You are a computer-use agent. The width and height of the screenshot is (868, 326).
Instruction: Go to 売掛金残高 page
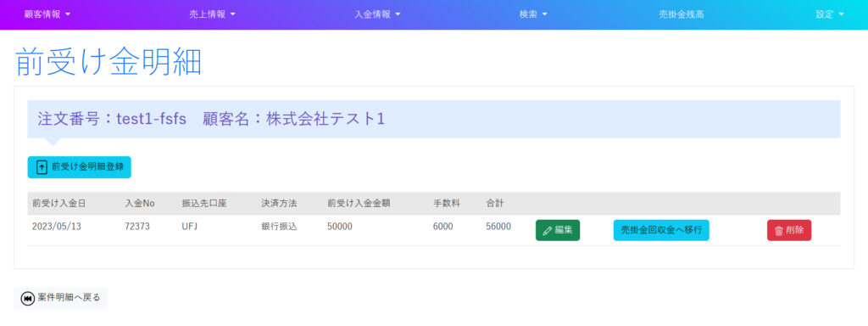682,15
